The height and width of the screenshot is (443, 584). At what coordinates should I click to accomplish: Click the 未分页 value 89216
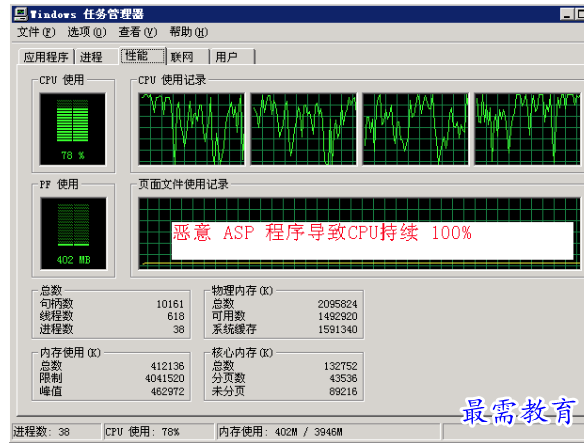(343, 392)
